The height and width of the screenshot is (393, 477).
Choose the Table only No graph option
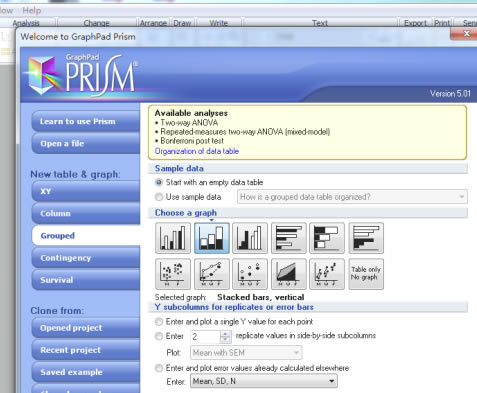point(366,274)
